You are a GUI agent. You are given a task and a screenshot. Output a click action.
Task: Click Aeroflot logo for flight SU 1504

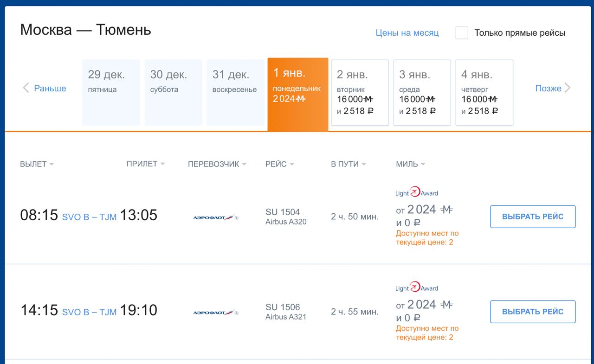[215, 217]
